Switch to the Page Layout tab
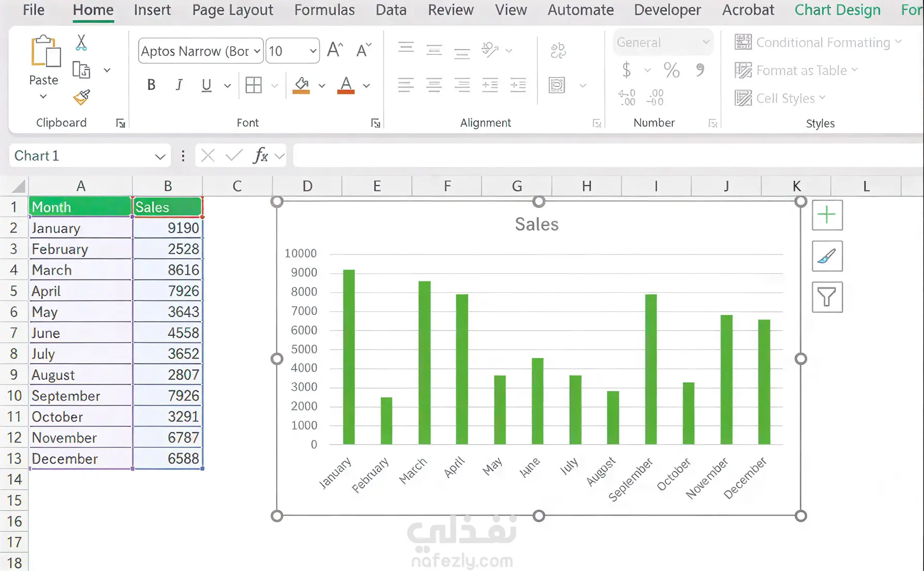924x571 pixels. point(232,10)
